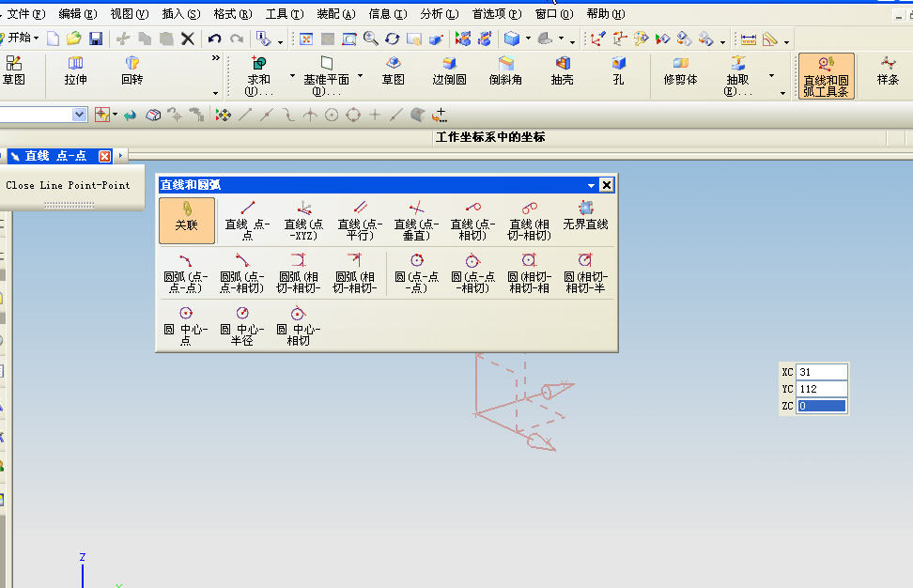Screen dimensions: 913x588
Task: Select 圆 中心-点 circle tool
Action: (x=186, y=325)
